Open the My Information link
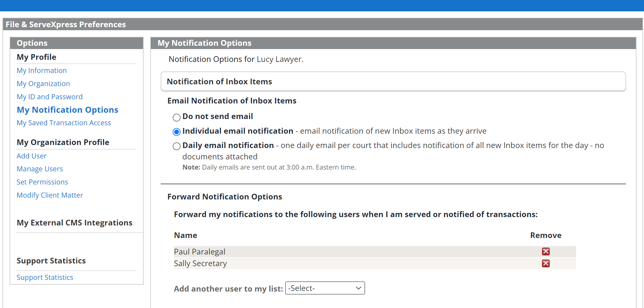Screen dimensions: 644x308 pos(42,71)
